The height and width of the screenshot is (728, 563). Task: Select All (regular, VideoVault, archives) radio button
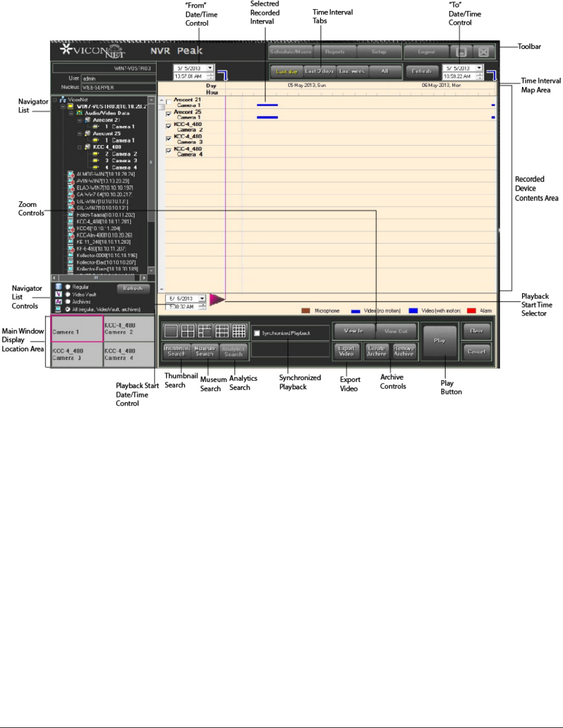pos(68,309)
